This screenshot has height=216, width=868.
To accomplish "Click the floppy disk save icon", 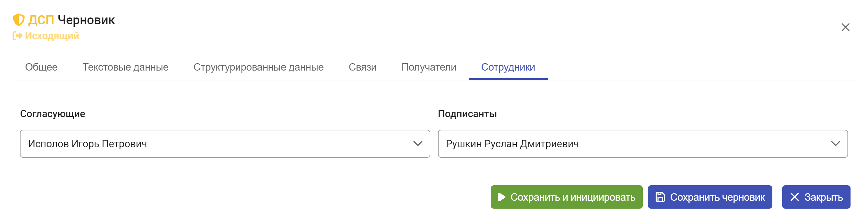I will (660, 197).
